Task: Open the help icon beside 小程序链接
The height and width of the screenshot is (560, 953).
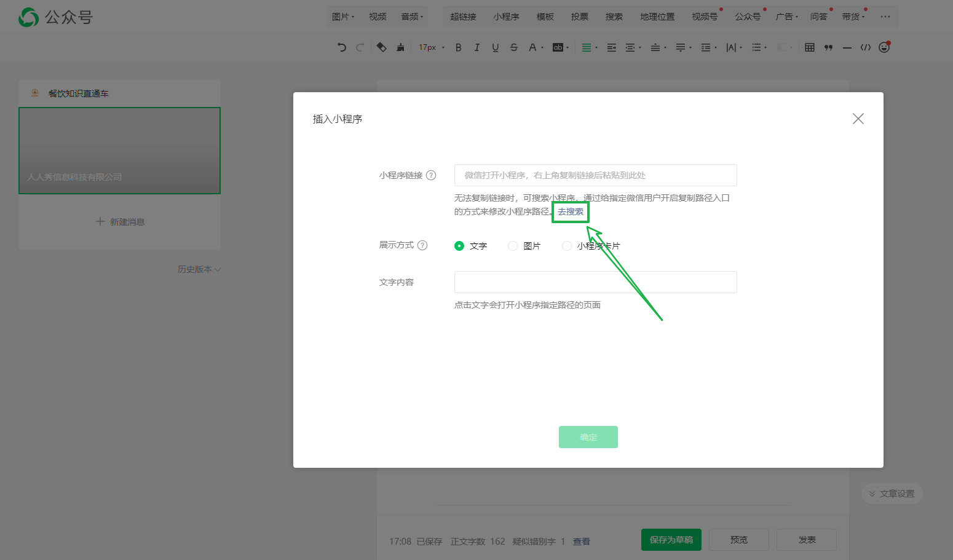Action: pyautogui.click(x=431, y=175)
